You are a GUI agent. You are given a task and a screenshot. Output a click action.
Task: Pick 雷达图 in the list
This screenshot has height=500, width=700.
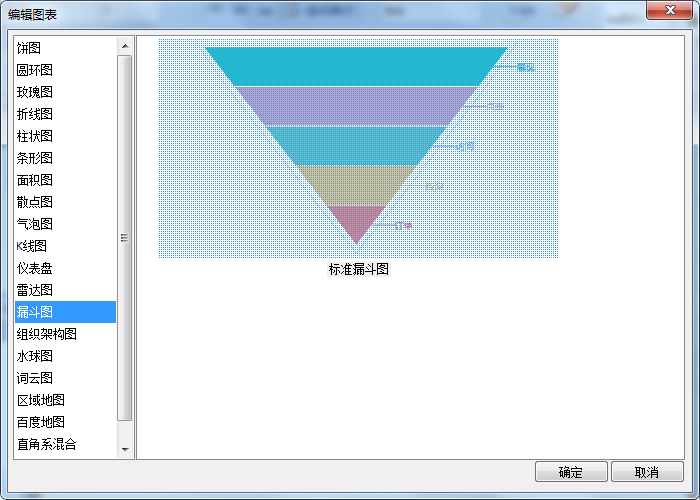(35, 290)
